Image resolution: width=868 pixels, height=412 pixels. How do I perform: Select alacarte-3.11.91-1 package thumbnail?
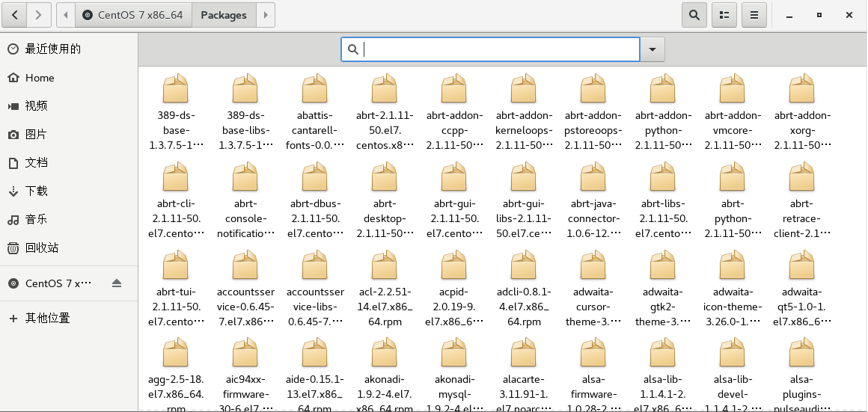pos(524,354)
